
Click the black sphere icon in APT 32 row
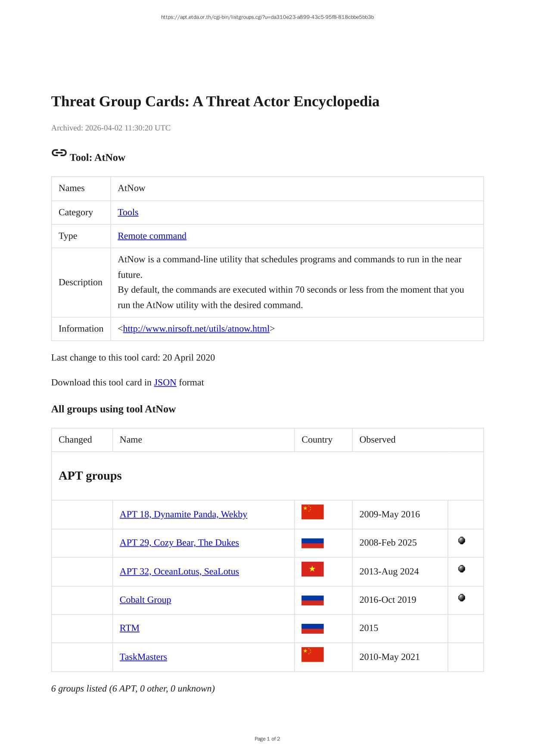461,569
